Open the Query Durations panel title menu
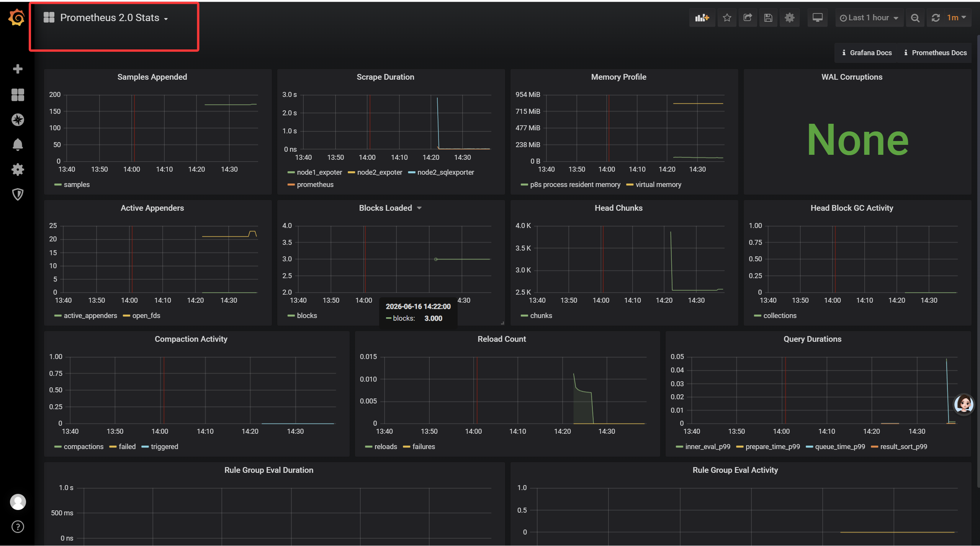Viewport: 980px width, 546px height. [x=812, y=339]
